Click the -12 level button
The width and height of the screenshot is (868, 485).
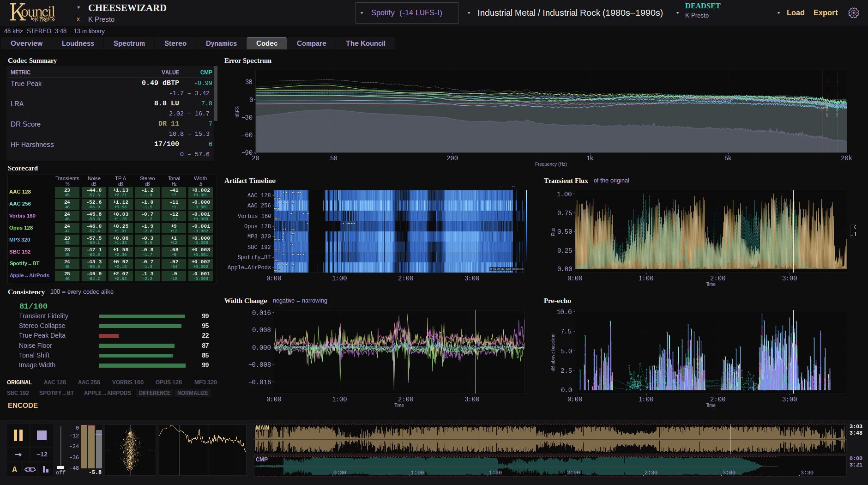click(x=42, y=455)
